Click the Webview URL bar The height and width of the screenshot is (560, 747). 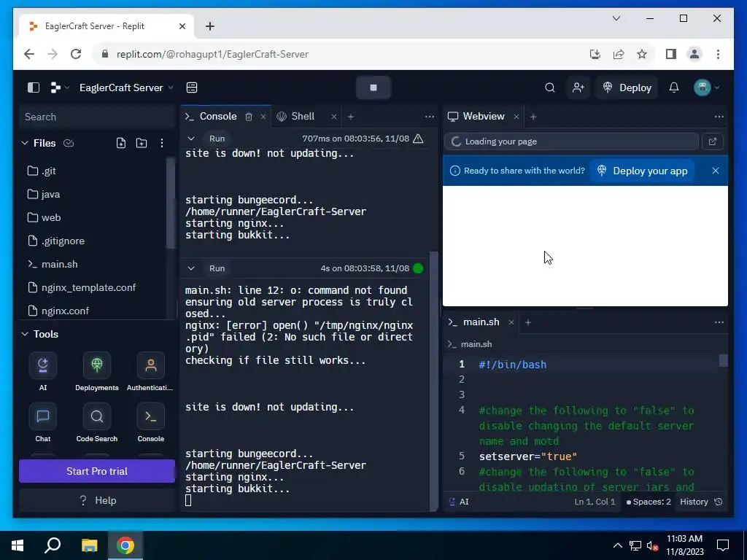click(571, 141)
